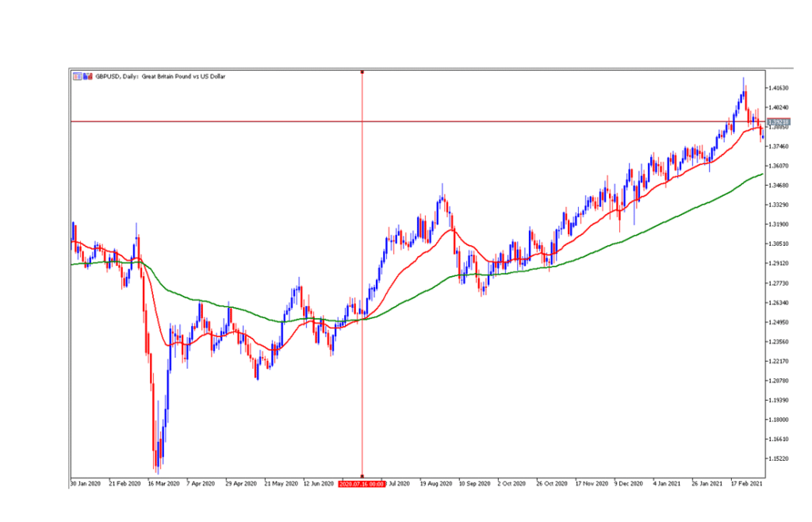Click the gray current price label 1.39218
Screen dimensions: 812x522
click(x=779, y=121)
